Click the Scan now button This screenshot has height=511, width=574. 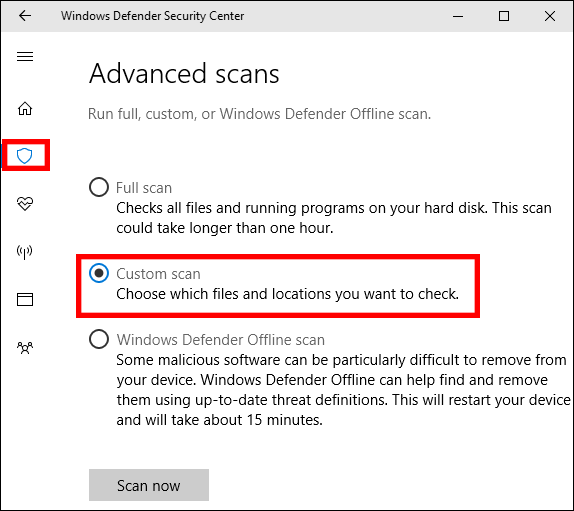[x=149, y=485]
